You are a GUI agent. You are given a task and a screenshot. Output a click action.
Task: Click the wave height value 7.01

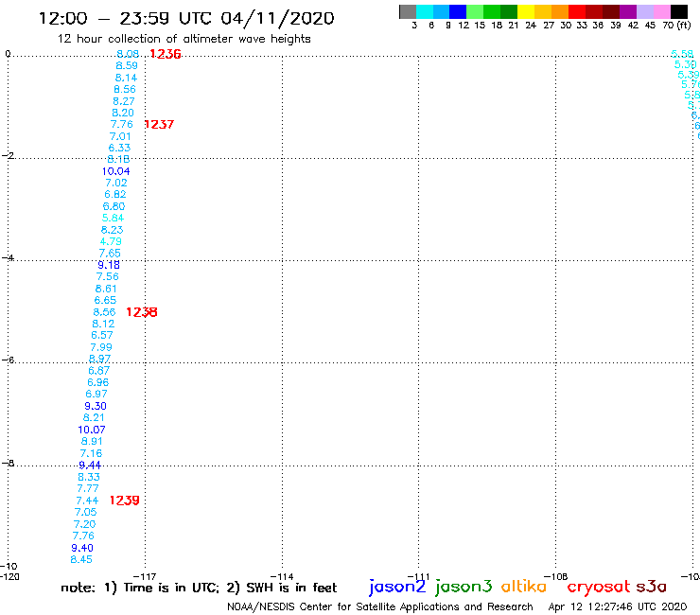tap(120, 136)
